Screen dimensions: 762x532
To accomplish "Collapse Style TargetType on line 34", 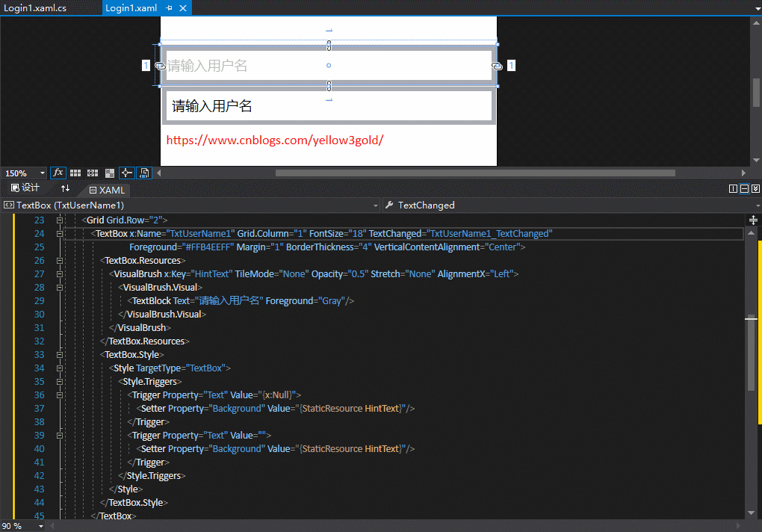I will pyautogui.click(x=60, y=368).
